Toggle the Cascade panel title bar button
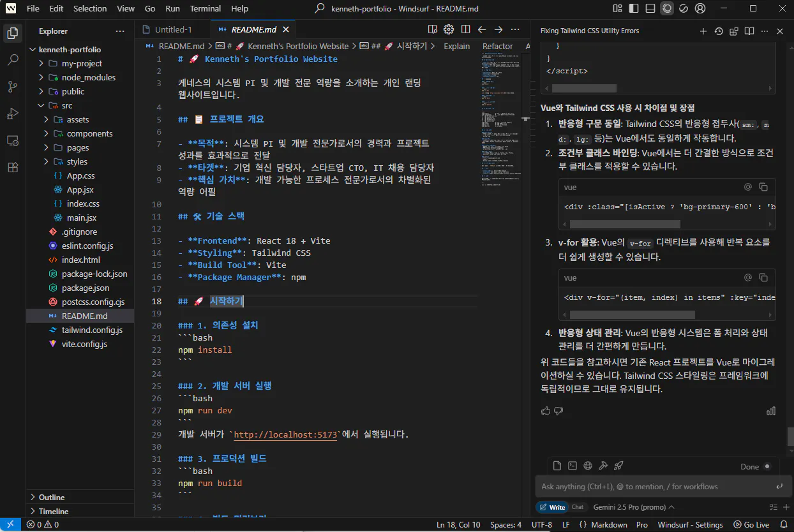Screen dimensions: 794x532 (x=667, y=8)
